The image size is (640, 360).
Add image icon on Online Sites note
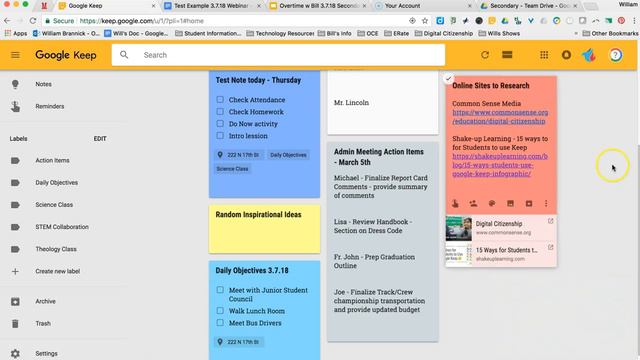pos(510,203)
